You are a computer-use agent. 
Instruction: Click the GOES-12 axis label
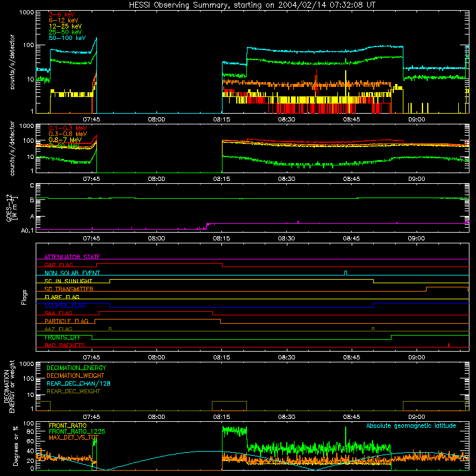pos(11,208)
